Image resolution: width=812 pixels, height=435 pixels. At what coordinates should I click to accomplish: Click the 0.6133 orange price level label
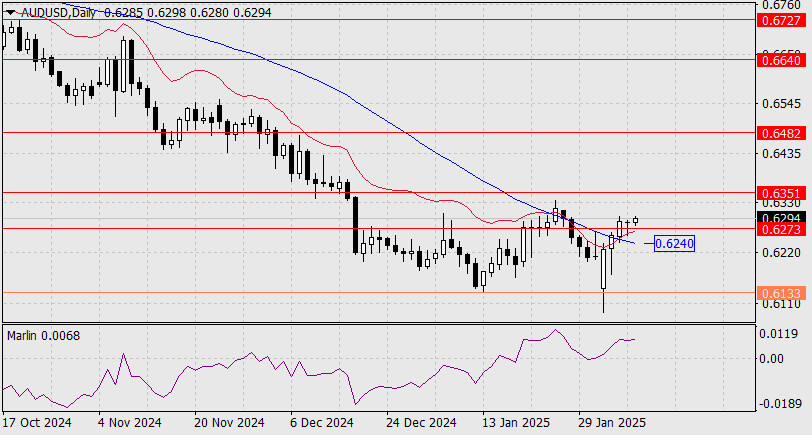pos(781,294)
